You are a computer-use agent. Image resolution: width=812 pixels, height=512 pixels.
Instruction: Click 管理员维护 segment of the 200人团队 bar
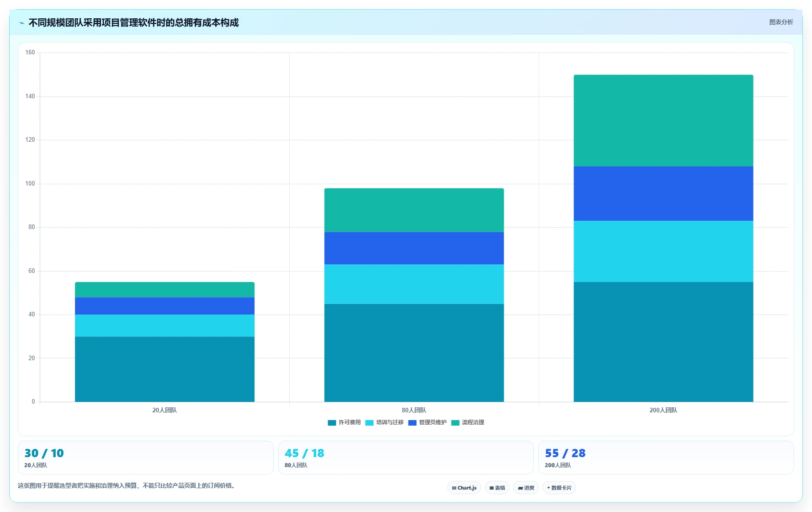663,194
